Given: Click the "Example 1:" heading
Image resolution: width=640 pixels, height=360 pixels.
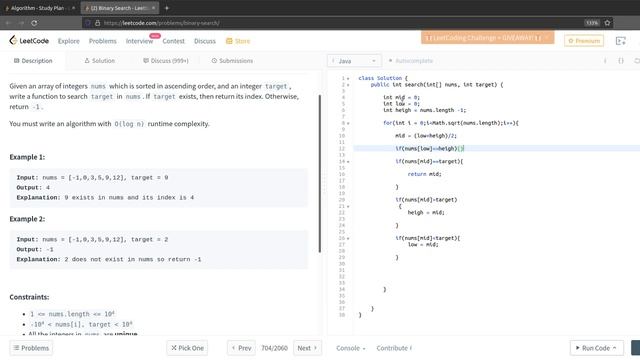Looking at the screenshot, I should [x=27, y=157].
